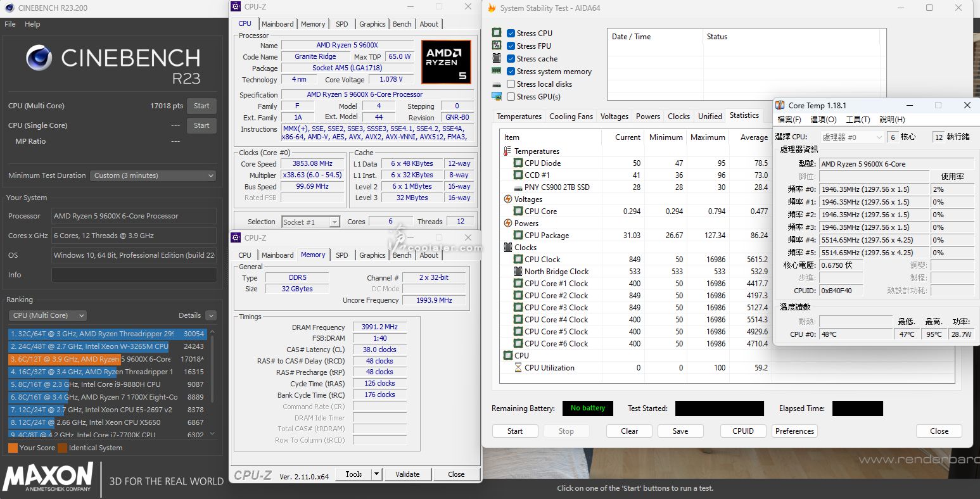Click the AIDA64 Save button
This screenshot has width=980, height=499.
[680, 431]
